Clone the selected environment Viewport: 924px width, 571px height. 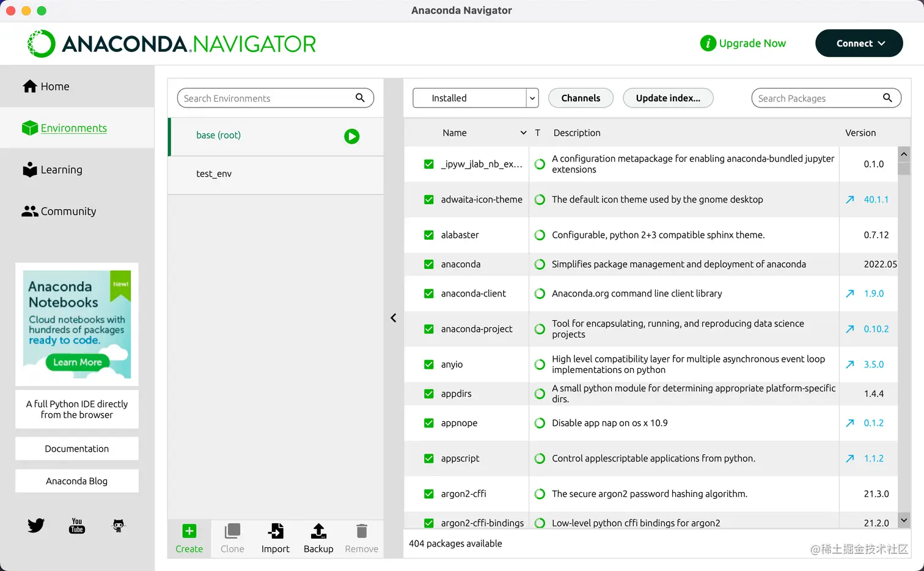232,539
